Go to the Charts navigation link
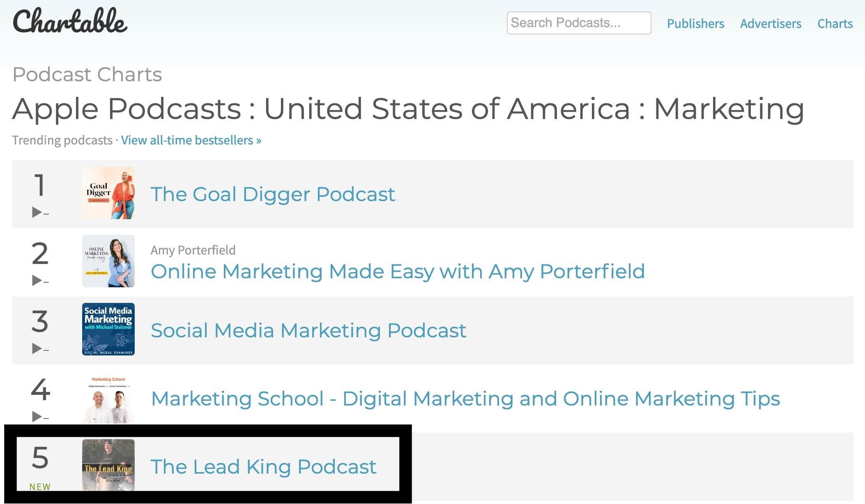The width and height of the screenshot is (865, 504). tap(835, 23)
